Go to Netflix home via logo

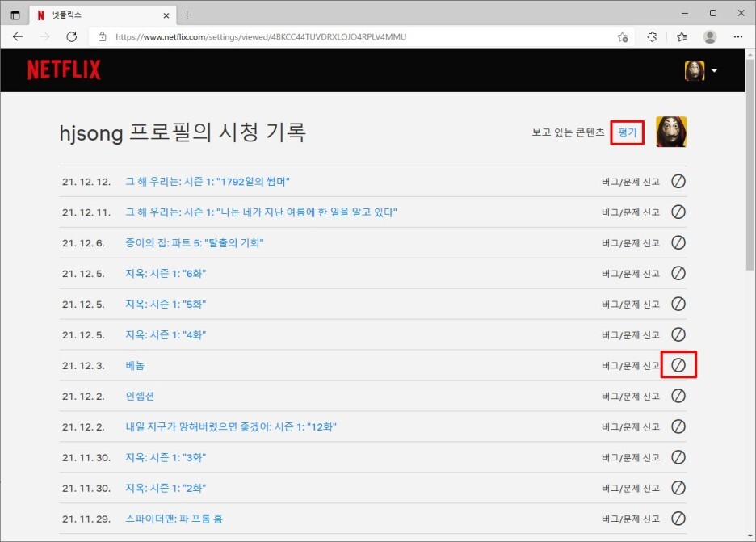pyautogui.click(x=64, y=70)
